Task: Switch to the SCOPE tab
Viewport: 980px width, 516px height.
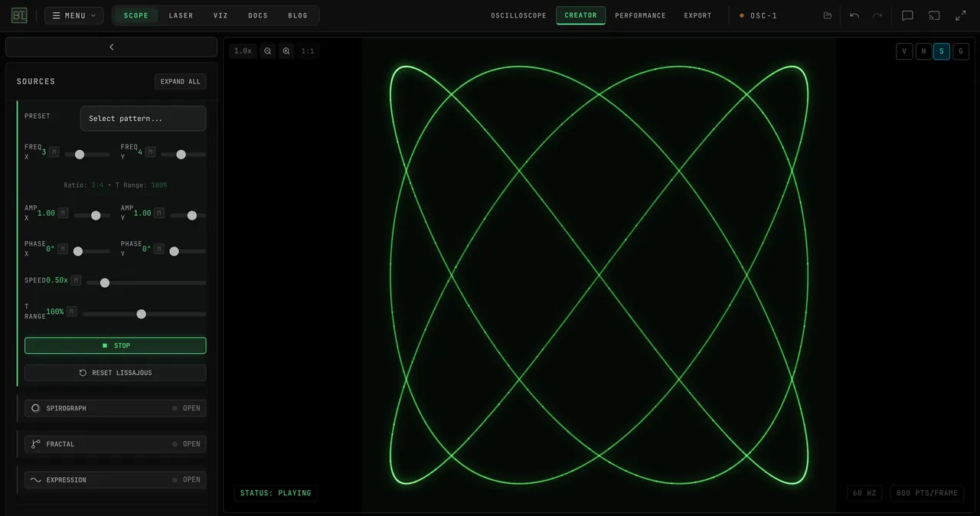Action: click(x=136, y=15)
